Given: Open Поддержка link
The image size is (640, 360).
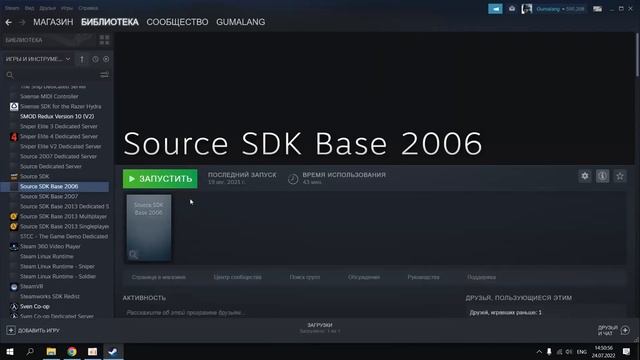Looking at the screenshot, I should (x=482, y=277).
